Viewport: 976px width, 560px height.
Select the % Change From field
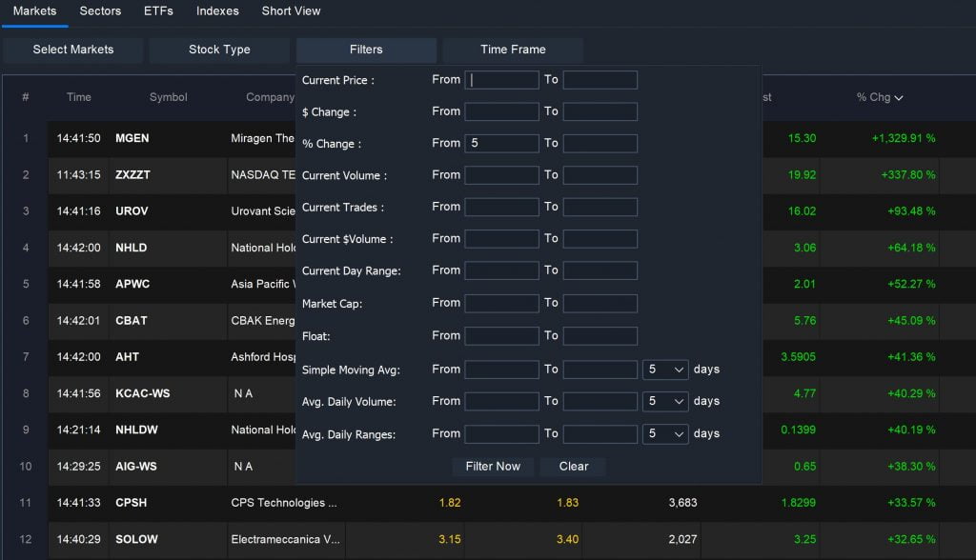[x=502, y=143]
